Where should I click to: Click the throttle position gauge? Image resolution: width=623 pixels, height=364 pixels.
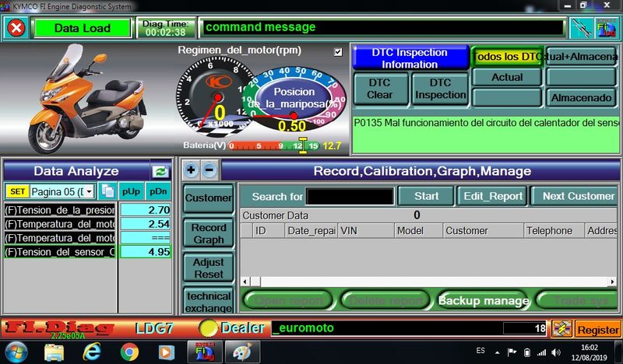point(294,100)
